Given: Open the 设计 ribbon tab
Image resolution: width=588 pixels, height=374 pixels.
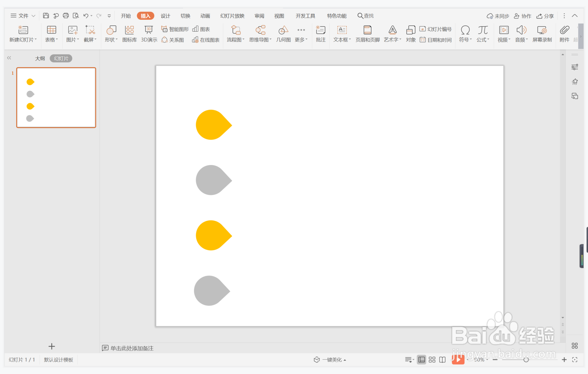Looking at the screenshot, I should pyautogui.click(x=165, y=16).
